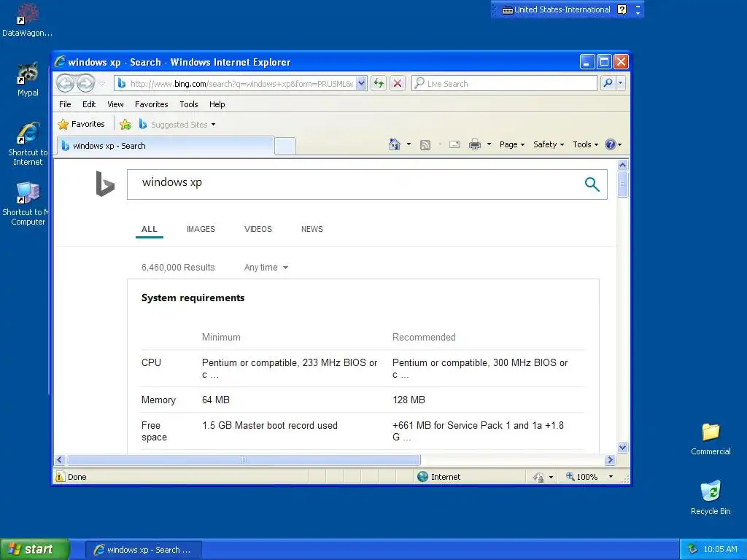Click the Live Search magnifier button

(608, 83)
